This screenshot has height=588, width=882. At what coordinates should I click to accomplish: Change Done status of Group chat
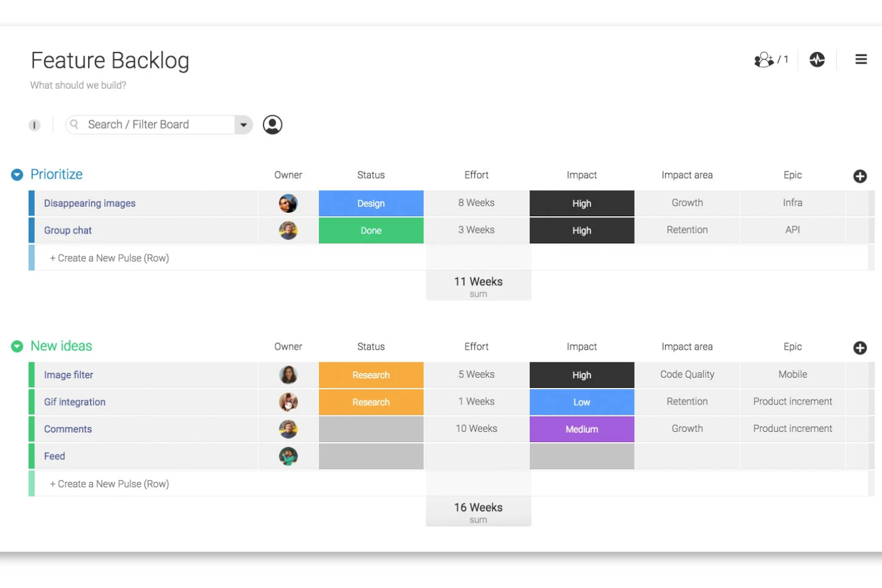point(371,230)
